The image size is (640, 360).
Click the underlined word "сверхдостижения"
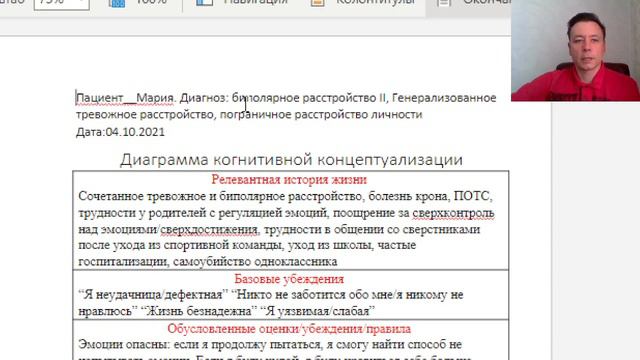[x=209, y=230]
